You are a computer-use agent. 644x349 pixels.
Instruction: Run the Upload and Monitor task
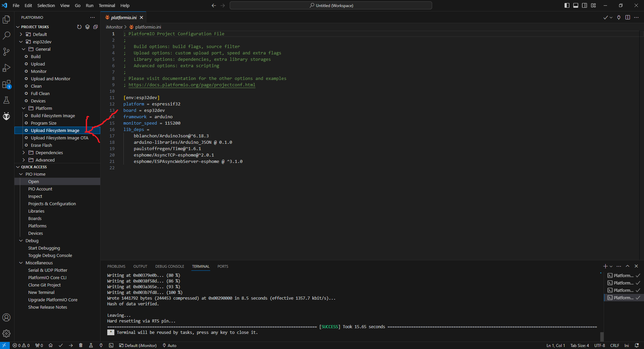click(x=50, y=79)
